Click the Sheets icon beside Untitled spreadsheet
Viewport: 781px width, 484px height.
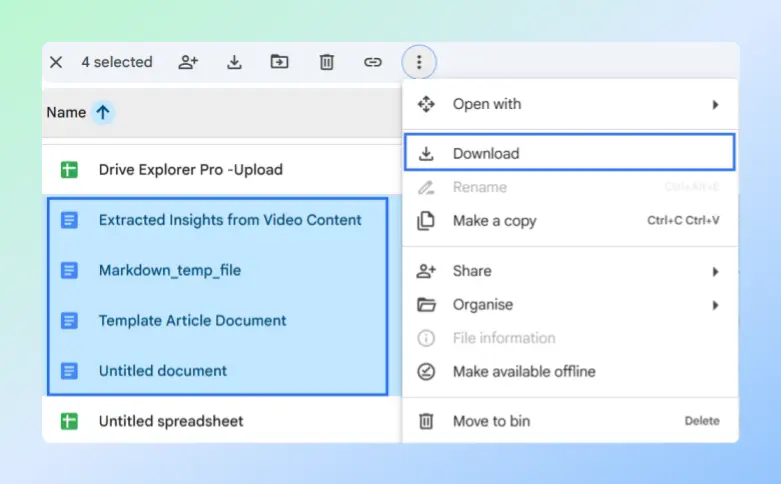click(69, 421)
